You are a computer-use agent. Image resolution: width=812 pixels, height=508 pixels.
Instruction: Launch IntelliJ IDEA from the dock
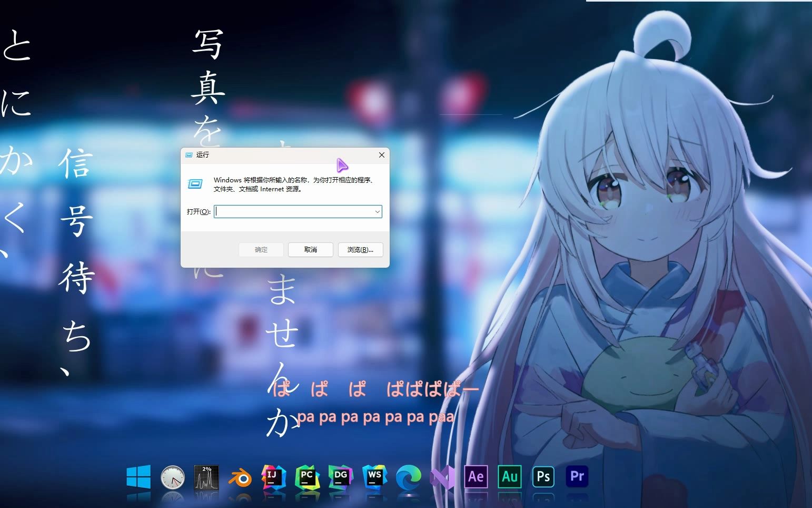click(274, 477)
